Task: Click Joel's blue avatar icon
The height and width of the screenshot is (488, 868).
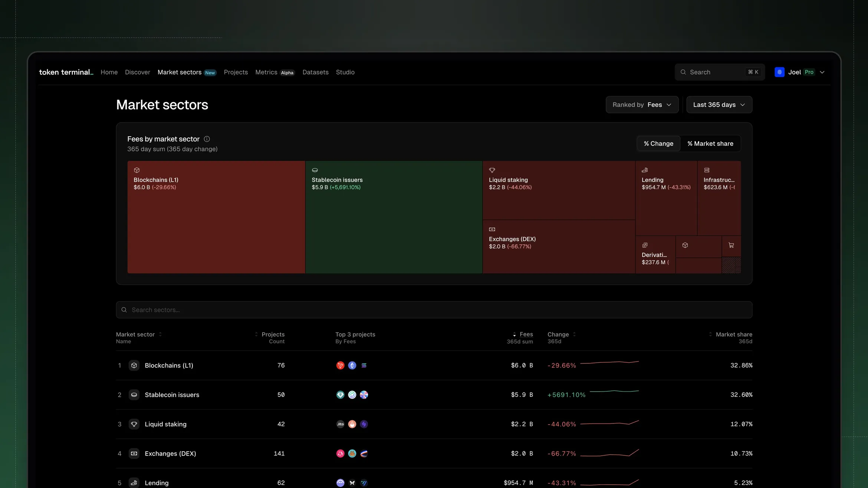Action: click(779, 72)
